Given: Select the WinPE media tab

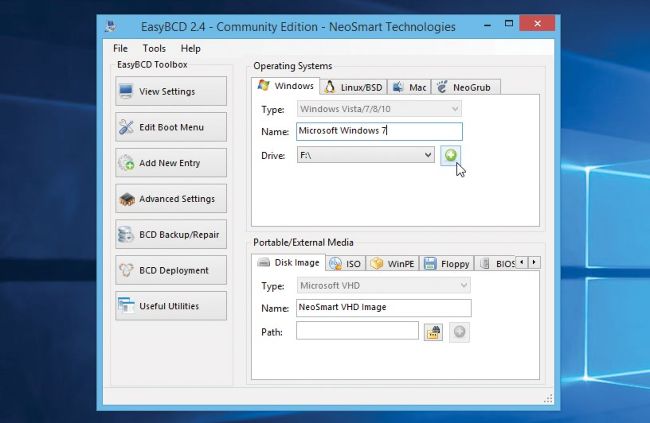Looking at the screenshot, I should tap(393, 264).
